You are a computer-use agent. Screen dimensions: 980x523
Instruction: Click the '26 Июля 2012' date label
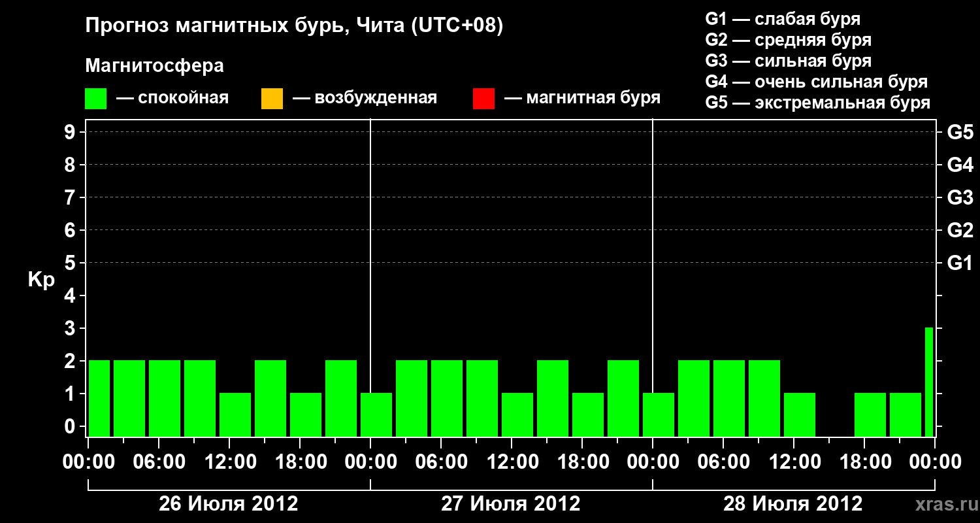[x=229, y=504]
